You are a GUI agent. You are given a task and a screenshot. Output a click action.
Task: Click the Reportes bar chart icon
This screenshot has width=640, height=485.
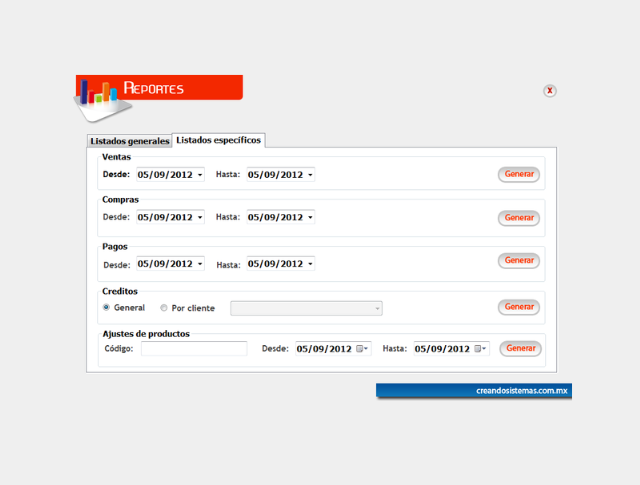pyautogui.click(x=98, y=94)
